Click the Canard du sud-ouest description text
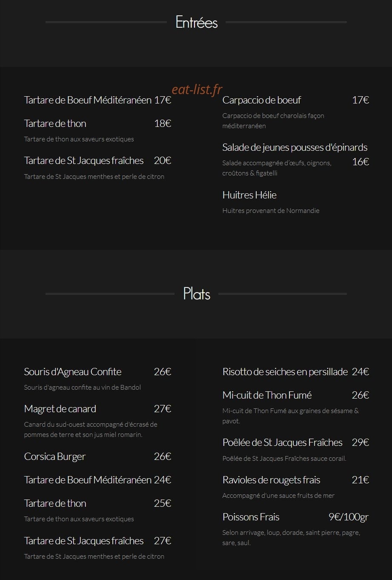 coord(91,430)
